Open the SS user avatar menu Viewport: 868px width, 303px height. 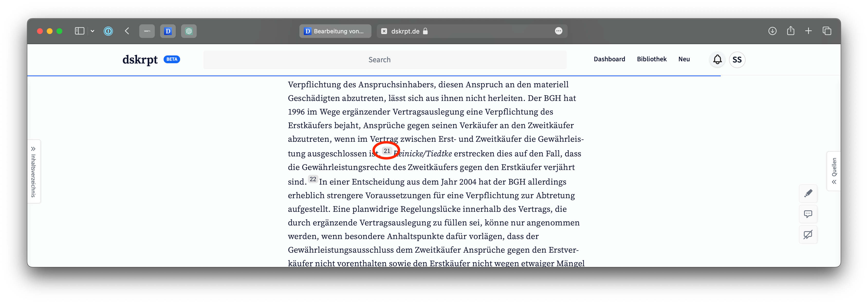click(737, 60)
